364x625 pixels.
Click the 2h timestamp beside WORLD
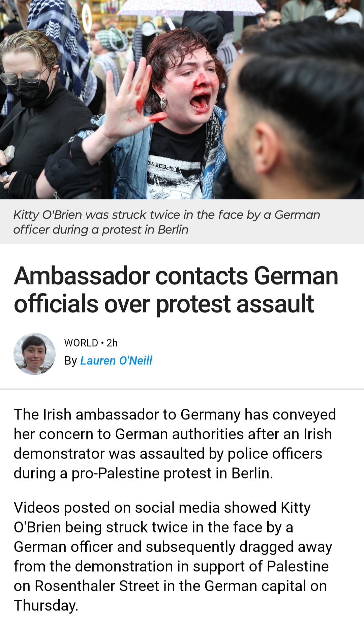tap(112, 343)
